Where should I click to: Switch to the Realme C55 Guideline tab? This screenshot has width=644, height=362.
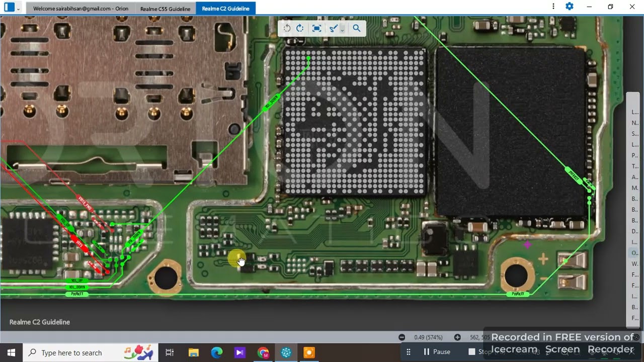[165, 9]
